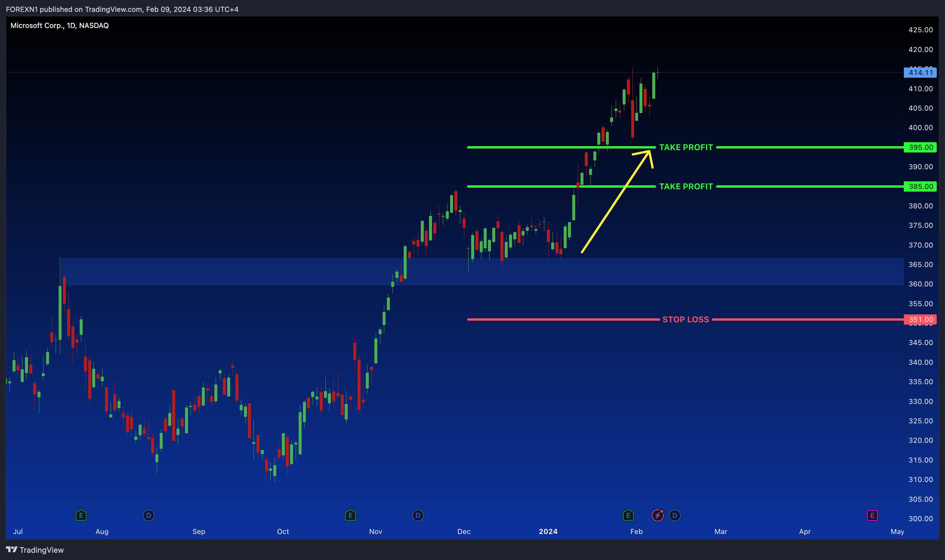The width and height of the screenshot is (945, 560).
Task: Click the earnings E marker before Aug
Action: (x=81, y=515)
